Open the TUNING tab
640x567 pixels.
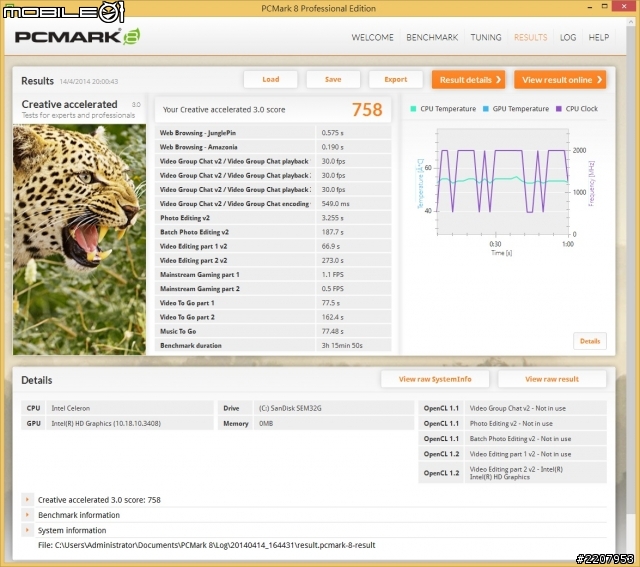pos(486,38)
